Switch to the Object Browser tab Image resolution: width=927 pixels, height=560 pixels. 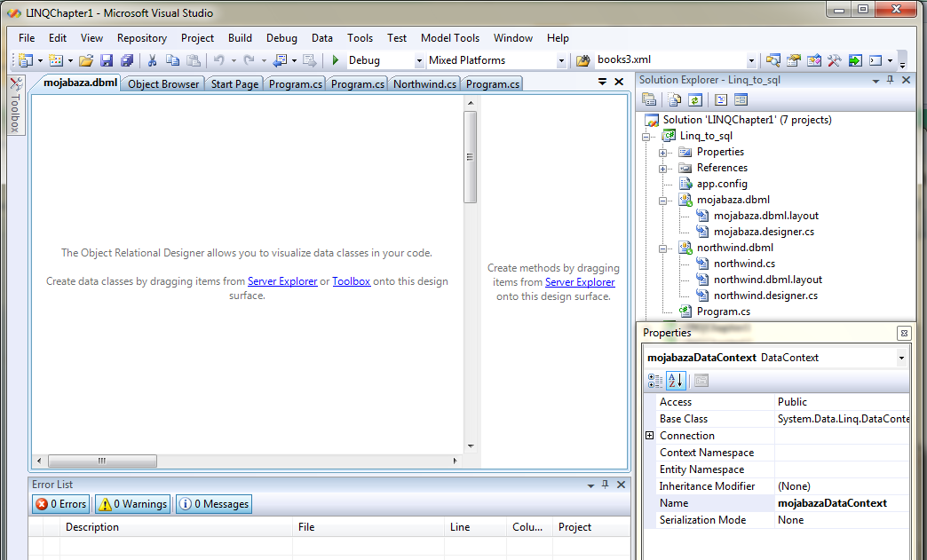pos(163,84)
